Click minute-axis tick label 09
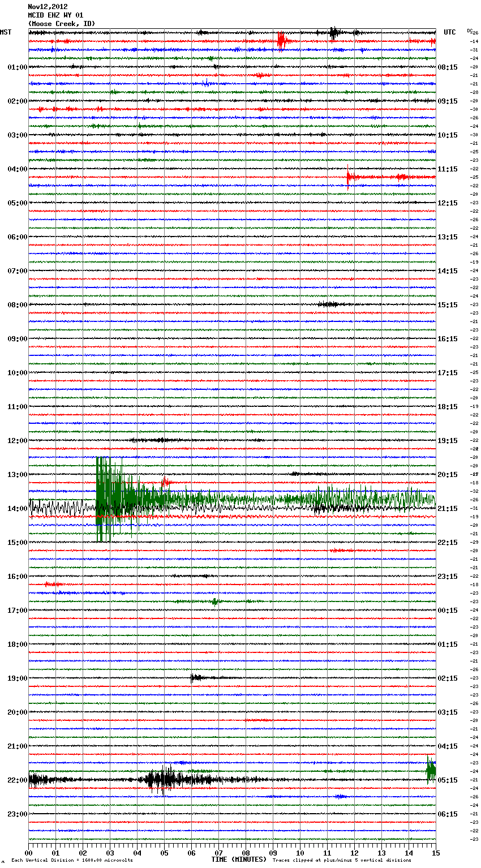Screen dimensions: 481x868 click(x=273, y=852)
